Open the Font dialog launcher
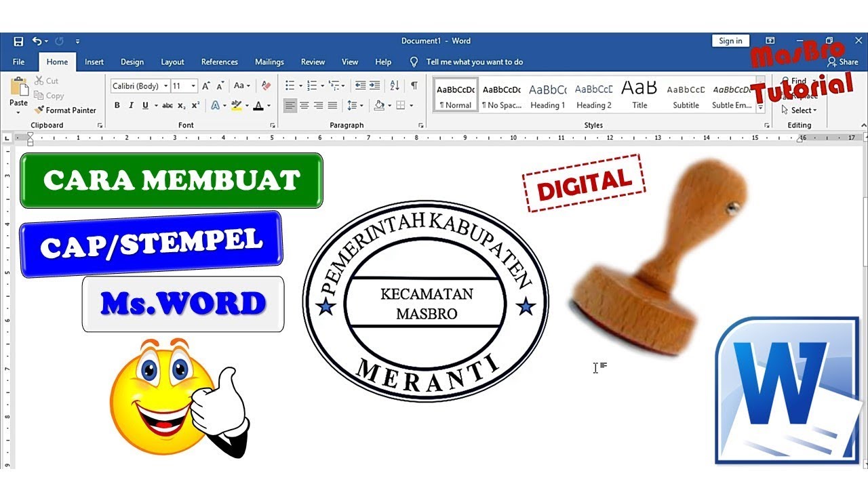 tap(273, 125)
